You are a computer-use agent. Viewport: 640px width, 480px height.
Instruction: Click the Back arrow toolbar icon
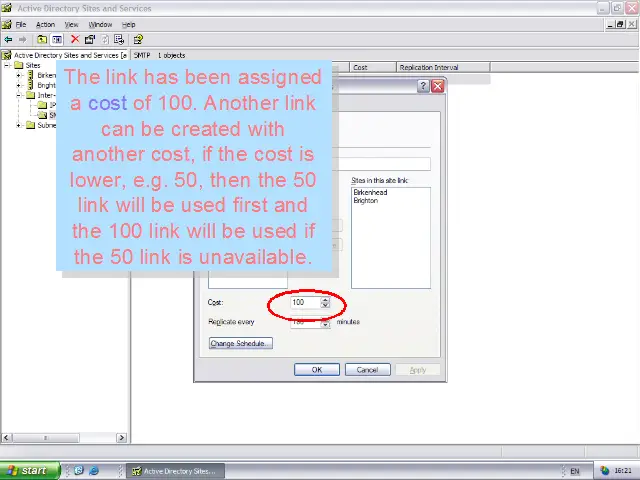9,39
